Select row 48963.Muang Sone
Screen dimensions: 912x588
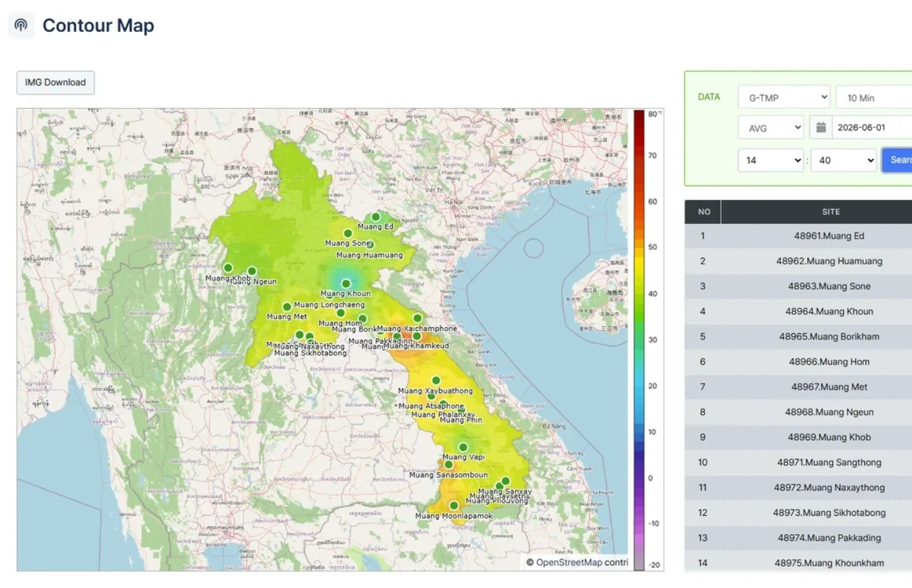799,287
